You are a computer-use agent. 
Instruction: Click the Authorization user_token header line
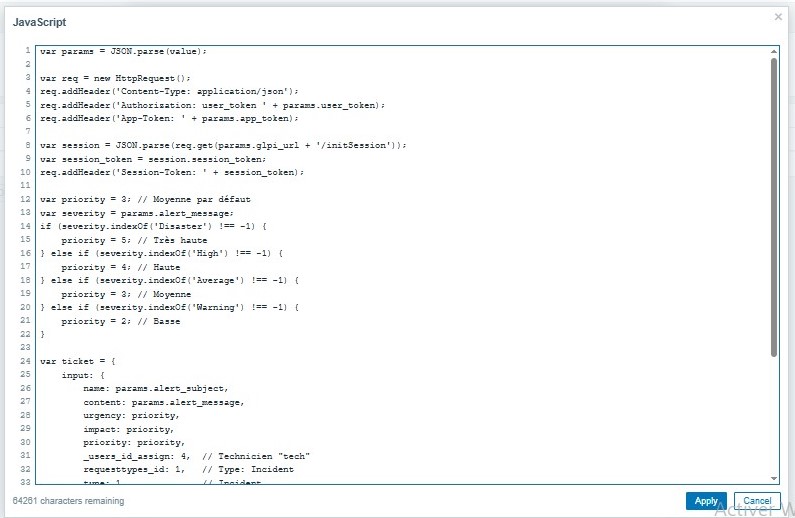(x=212, y=105)
